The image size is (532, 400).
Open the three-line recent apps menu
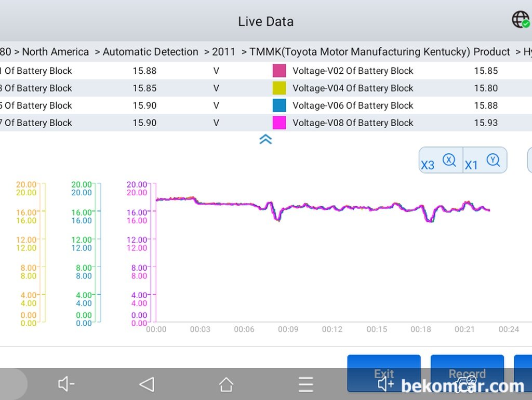pos(305,384)
